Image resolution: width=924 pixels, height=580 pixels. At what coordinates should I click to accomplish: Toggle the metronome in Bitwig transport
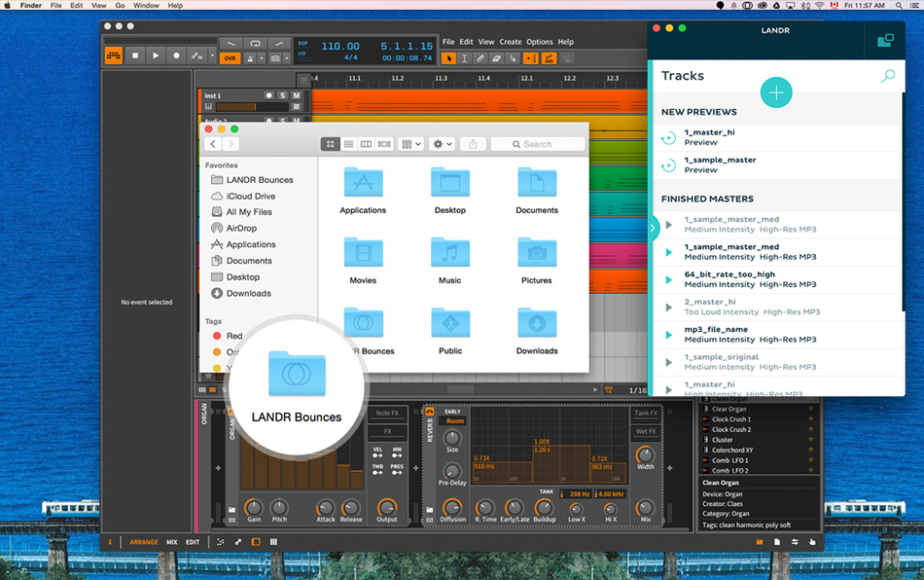[251, 59]
